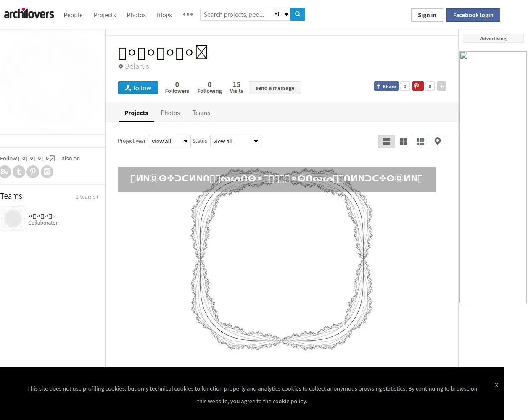Select the small-tiles grid view icon

420,142
